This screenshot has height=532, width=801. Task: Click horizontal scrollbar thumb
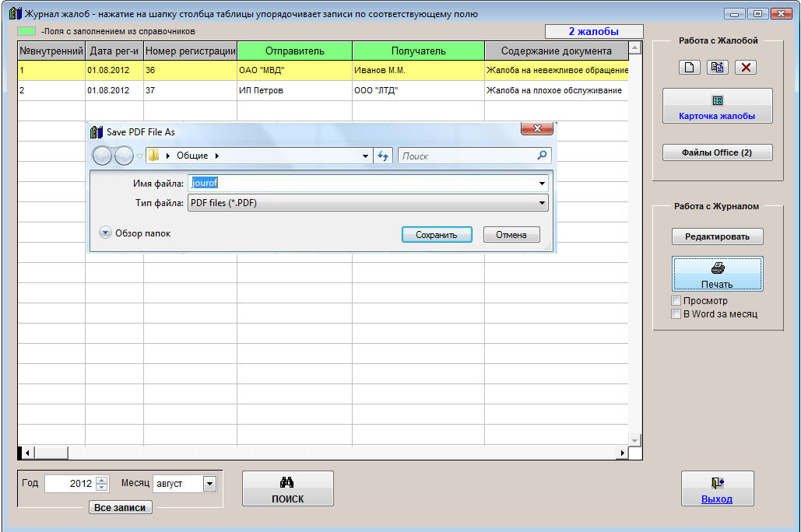[x=51, y=453]
